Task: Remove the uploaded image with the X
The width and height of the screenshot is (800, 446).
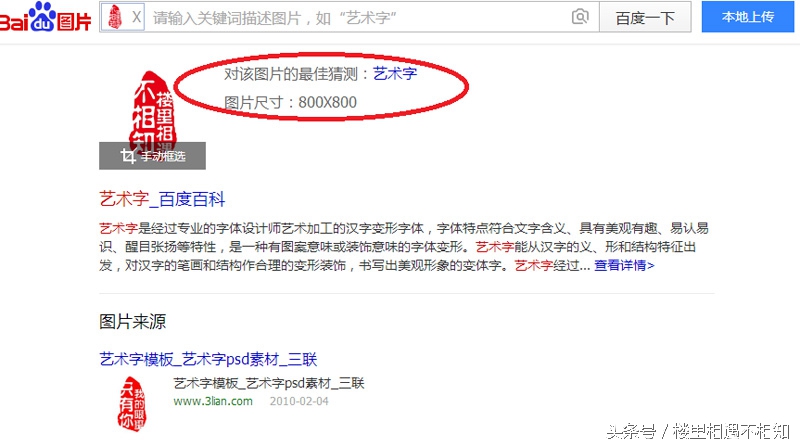Action: (136, 17)
